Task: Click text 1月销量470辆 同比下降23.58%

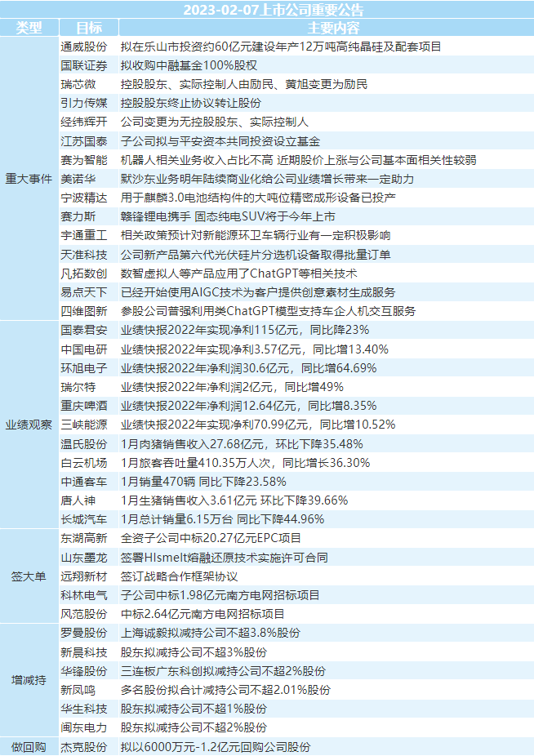Action: (203, 481)
